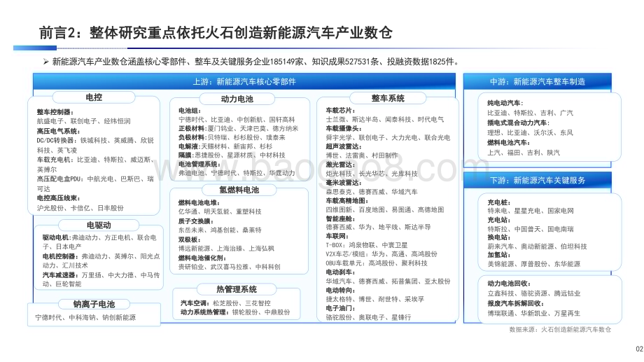Screen dimensions: 644x362
Task: Click the line 比亚迪、特斯拉、吉利、广汽
Action: pos(530,113)
